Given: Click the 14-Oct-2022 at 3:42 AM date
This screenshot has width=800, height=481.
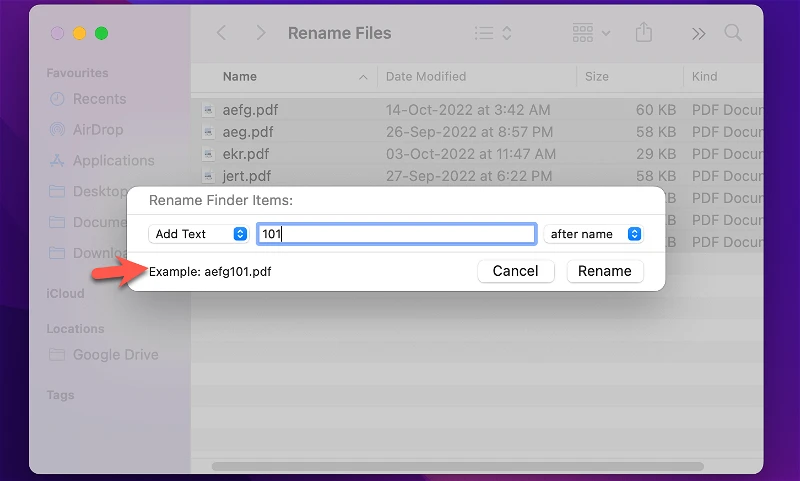Looking at the screenshot, I should pos(468,110).
